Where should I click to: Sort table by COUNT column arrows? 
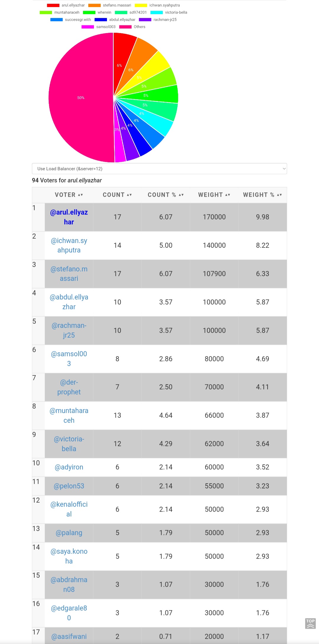click(129, 195)
